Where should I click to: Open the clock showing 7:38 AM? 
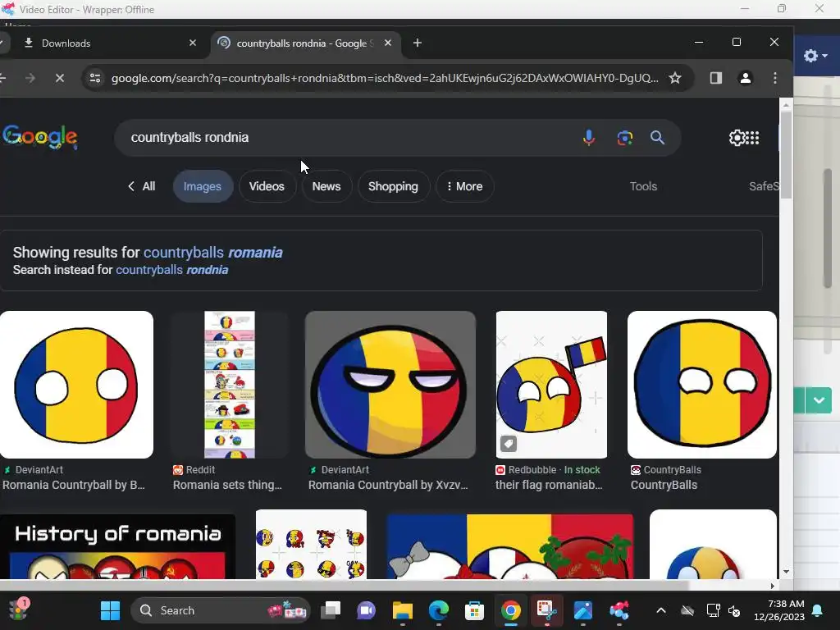tap(779, 610)
